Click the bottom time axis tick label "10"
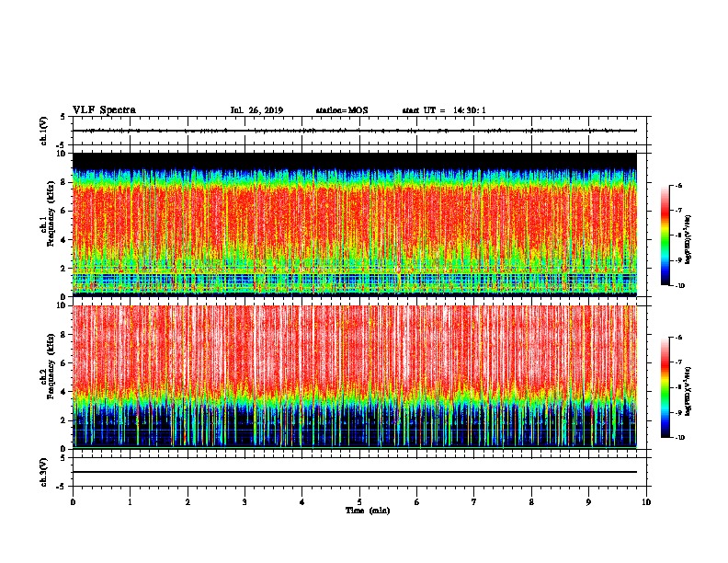The image size is (728, 563). [646, 502]
